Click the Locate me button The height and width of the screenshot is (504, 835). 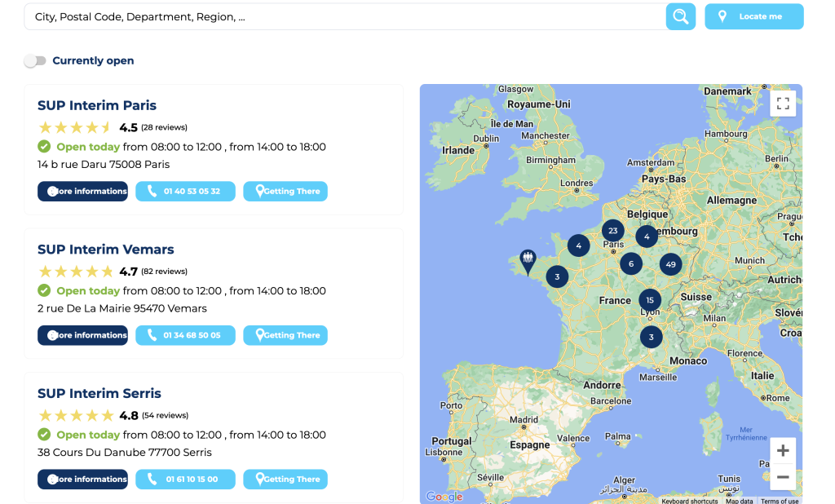(x=754, y=16)
